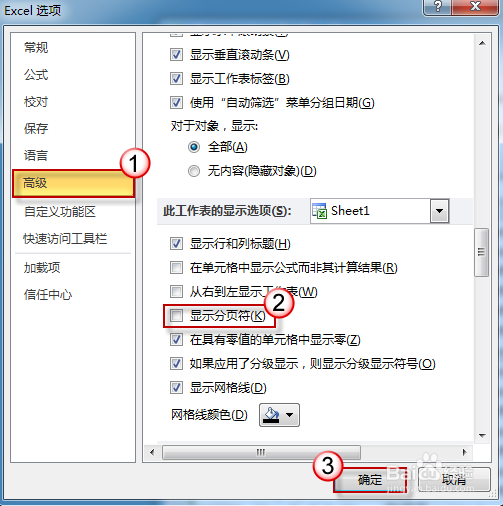Click the vertical scrollbar thumb
Image resolution: width=503 pixels, height=506 pixels.
(x=481, y=252)
